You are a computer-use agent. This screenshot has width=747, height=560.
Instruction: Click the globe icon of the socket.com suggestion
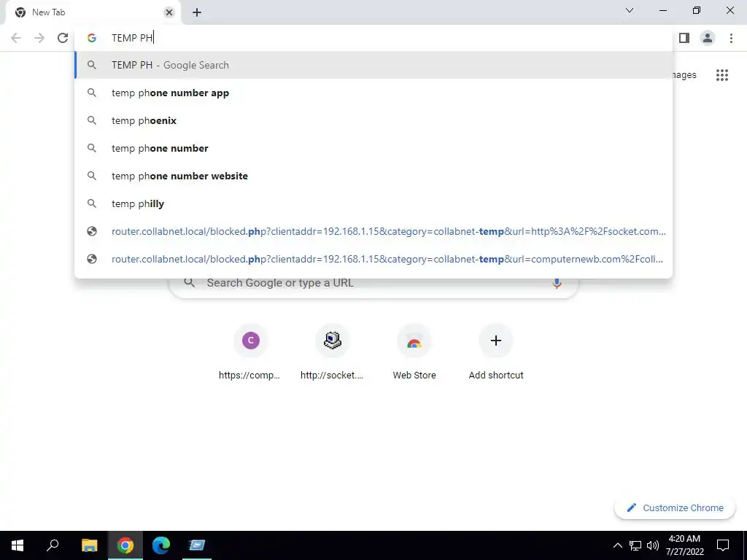(x=92, y=231)
